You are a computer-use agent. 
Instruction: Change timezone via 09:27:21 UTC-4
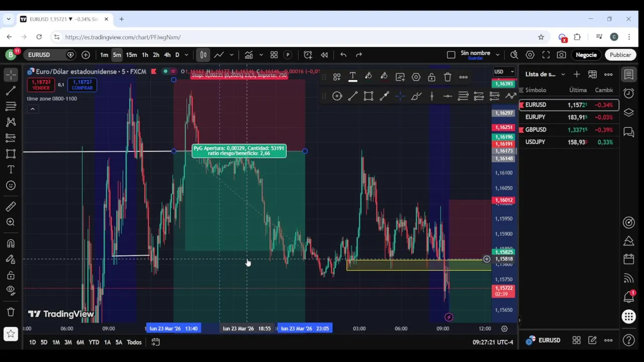(493, 342)
